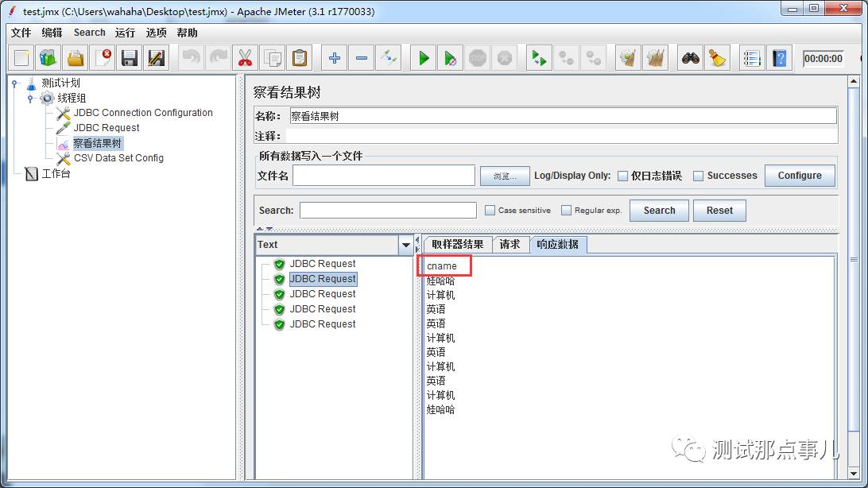Click the New test plan icon
868x488 pixels.
[21, 58]
